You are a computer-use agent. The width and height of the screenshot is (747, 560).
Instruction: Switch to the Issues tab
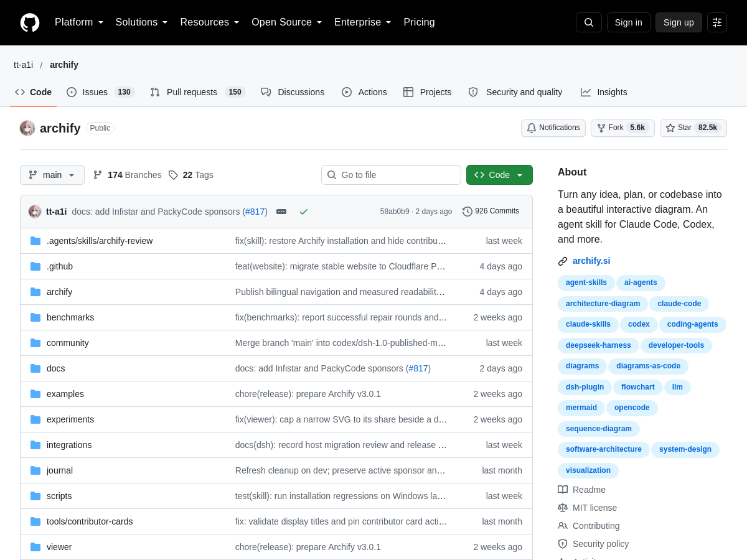[x=100, y=92]
